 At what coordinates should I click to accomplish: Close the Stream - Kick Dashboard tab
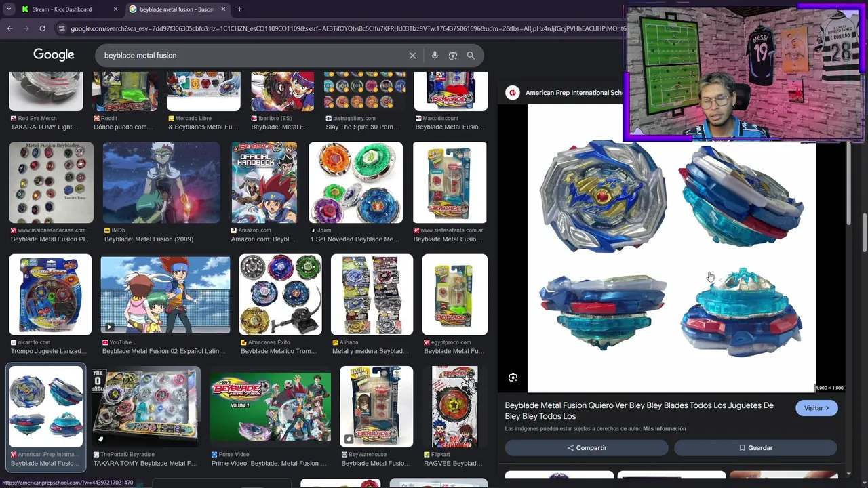115,9
